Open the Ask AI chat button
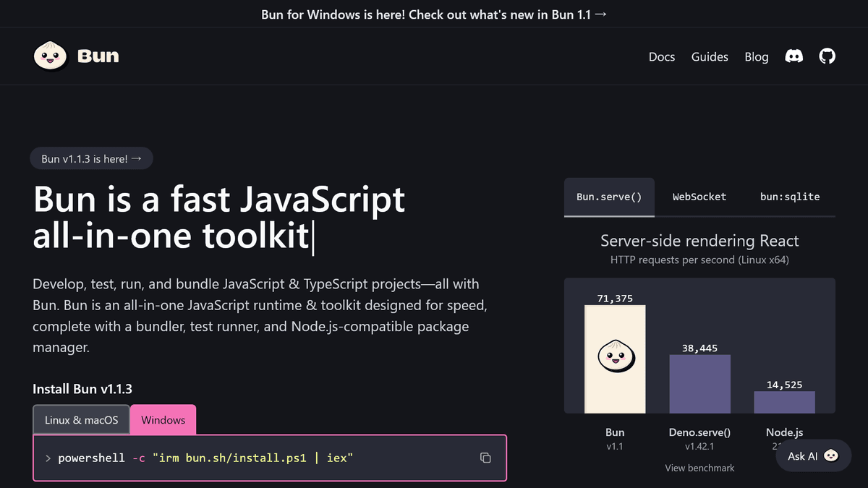Viewport: 868px width, 488px height. click(x=814, y=456)
